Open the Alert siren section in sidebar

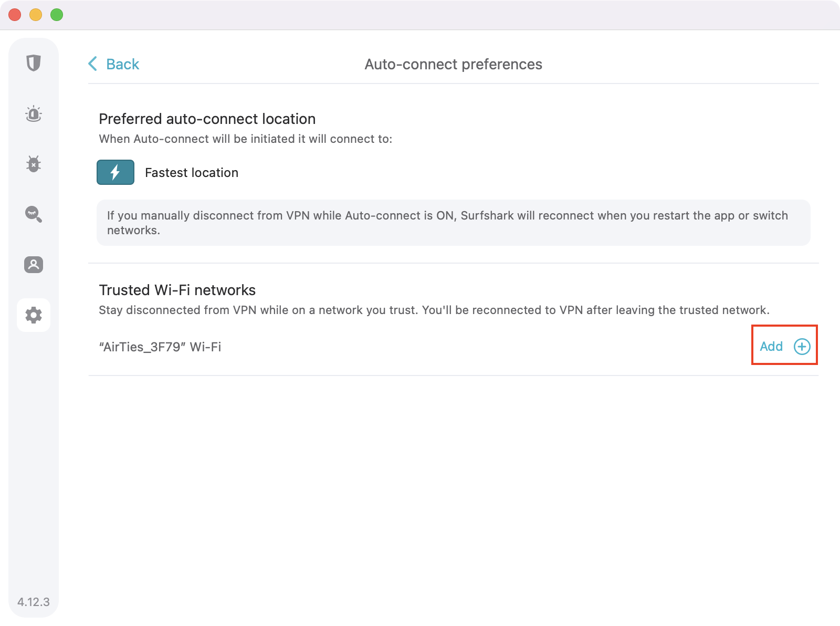point(34,113)
